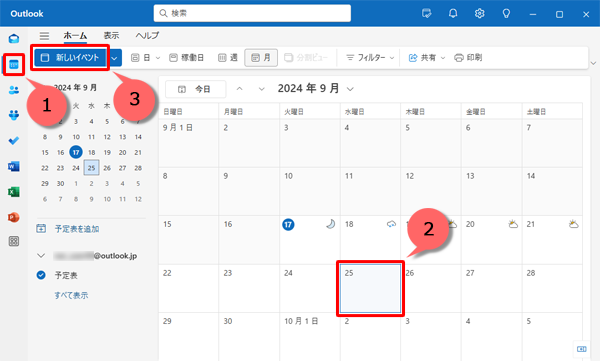The image size is (600, 361).
Task: Expand the ribbon collapse chevron
Action: 593,63
